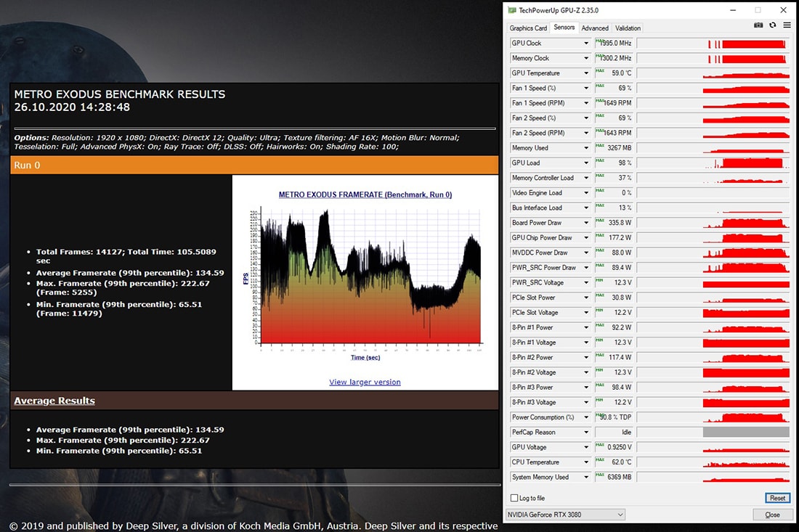
Task: Open the Fan 1 Speed (%) dropdown
Action: click(586, 88)
